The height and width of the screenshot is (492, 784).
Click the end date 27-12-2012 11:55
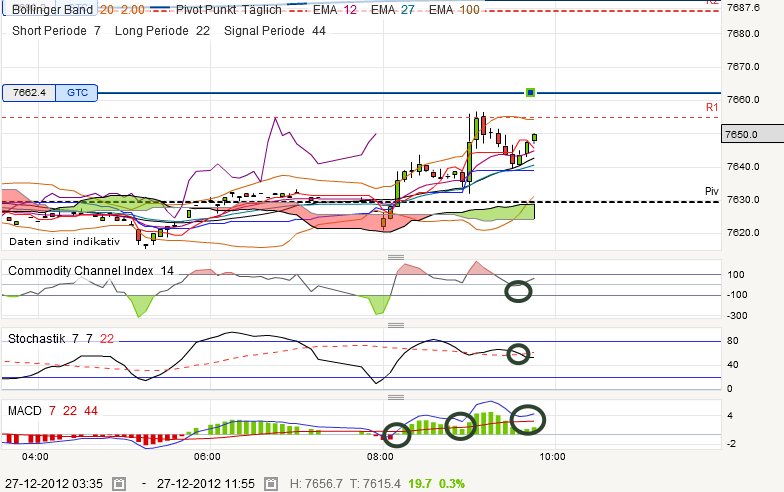point(206,484)
